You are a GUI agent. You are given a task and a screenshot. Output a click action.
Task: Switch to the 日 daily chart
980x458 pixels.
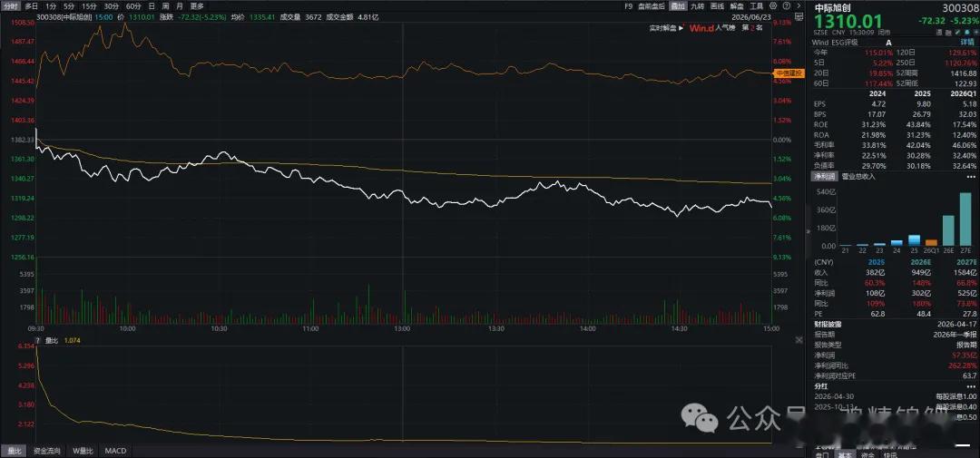[152, 5]
